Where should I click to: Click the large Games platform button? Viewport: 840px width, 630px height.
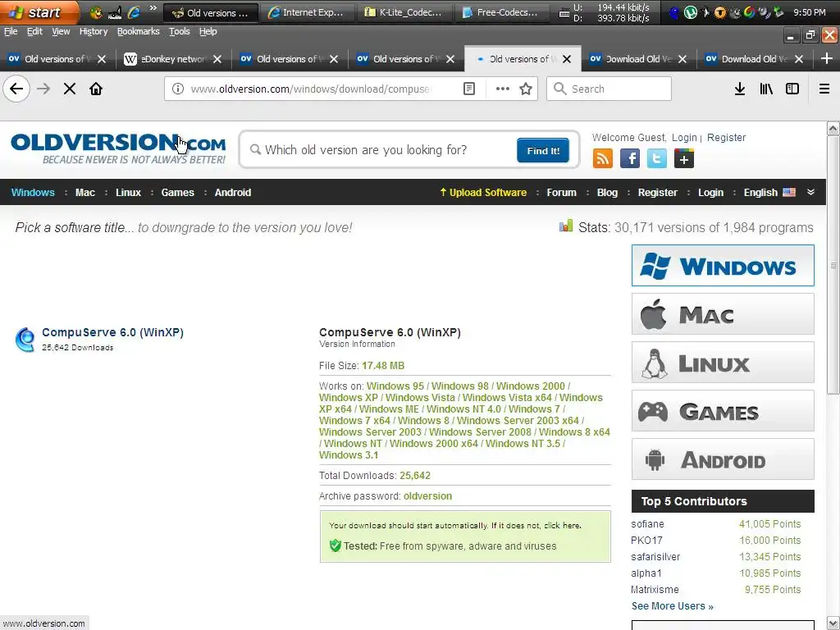(x=723, y=411)
